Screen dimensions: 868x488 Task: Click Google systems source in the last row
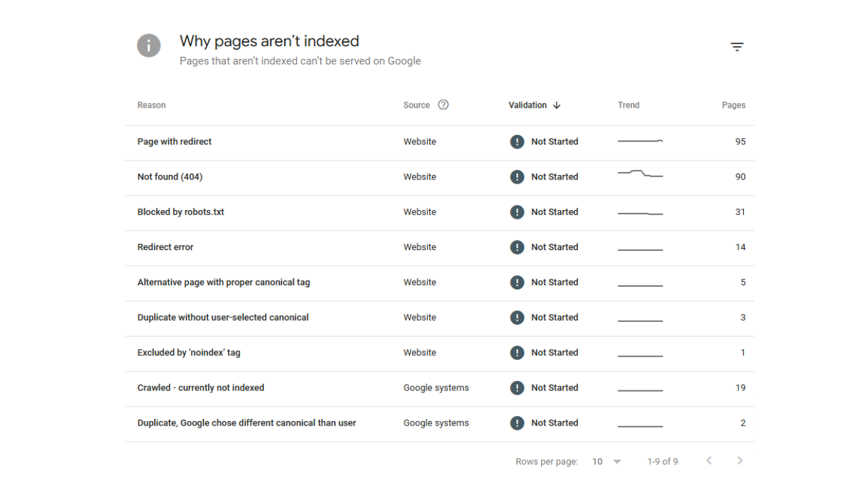[x=436, y=424]
